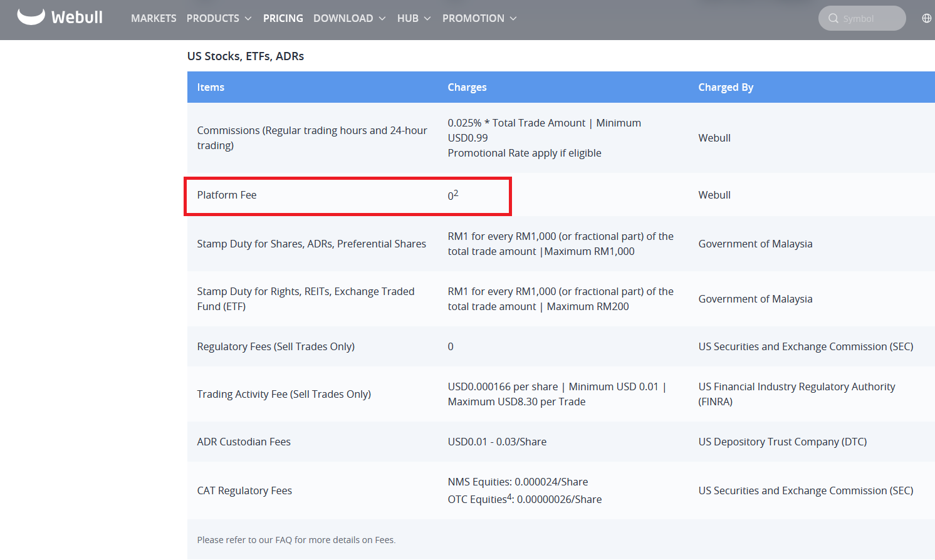Viewport: 935px width, 560px height.
Task: Click the Charged By column header
Action: 726,87
